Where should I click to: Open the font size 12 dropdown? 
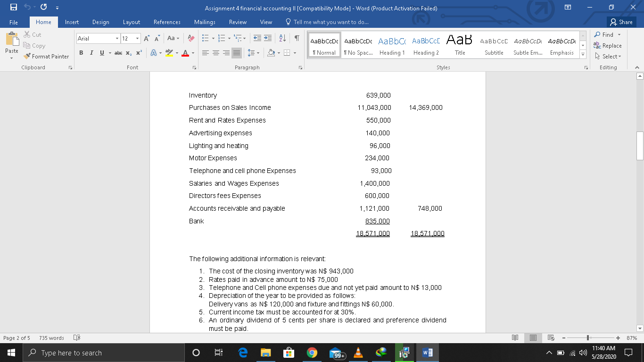point(137,38)
